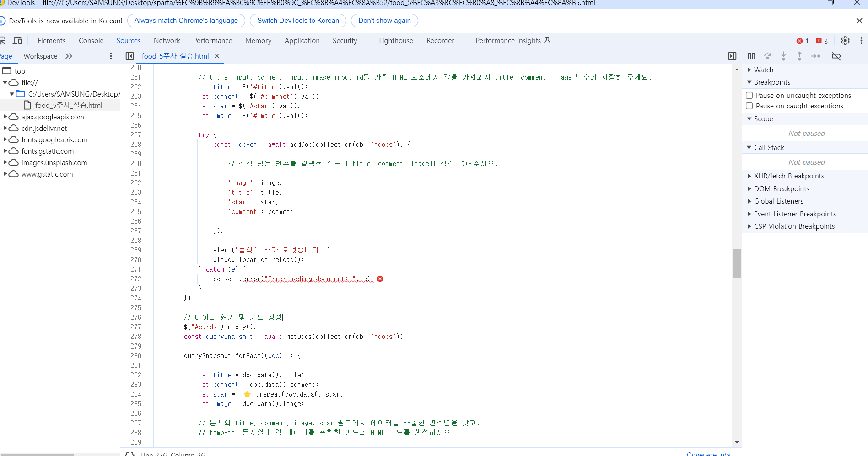Collapse the Breakpoints section
Screen dimensions: 868x456
click(x=749, y=82)
